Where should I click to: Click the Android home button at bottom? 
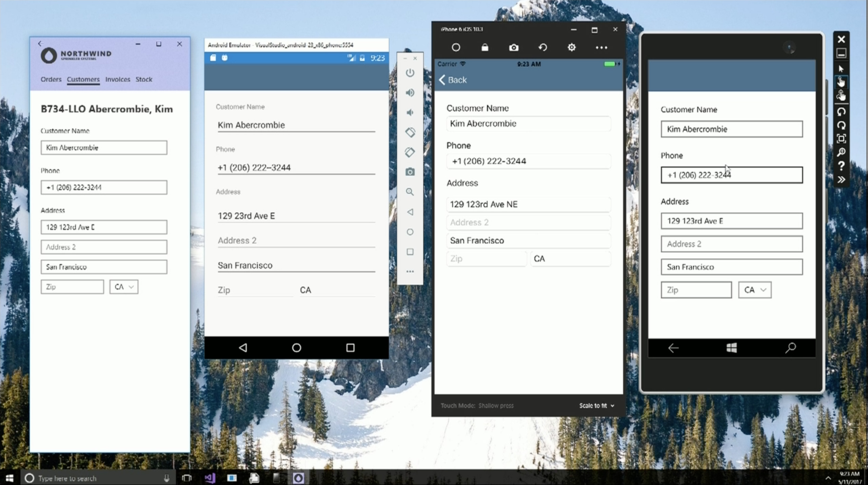(x=296, y=347)
